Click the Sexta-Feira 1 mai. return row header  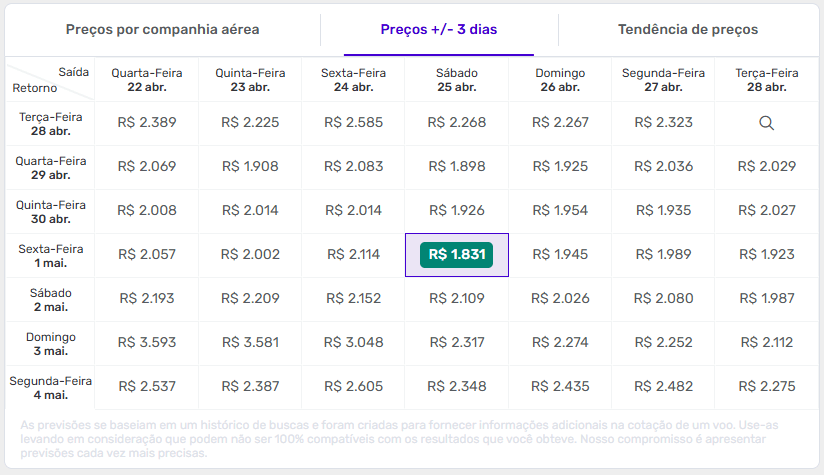click(x=51, y=255)
